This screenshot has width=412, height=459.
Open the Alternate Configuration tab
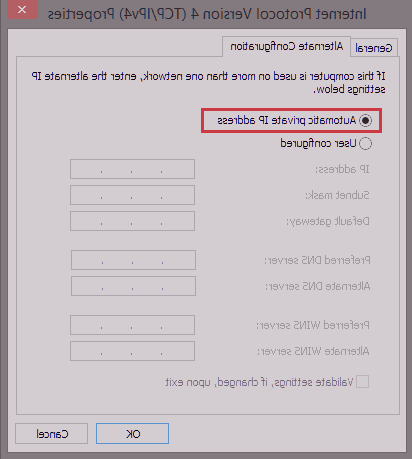click(287, 46)
